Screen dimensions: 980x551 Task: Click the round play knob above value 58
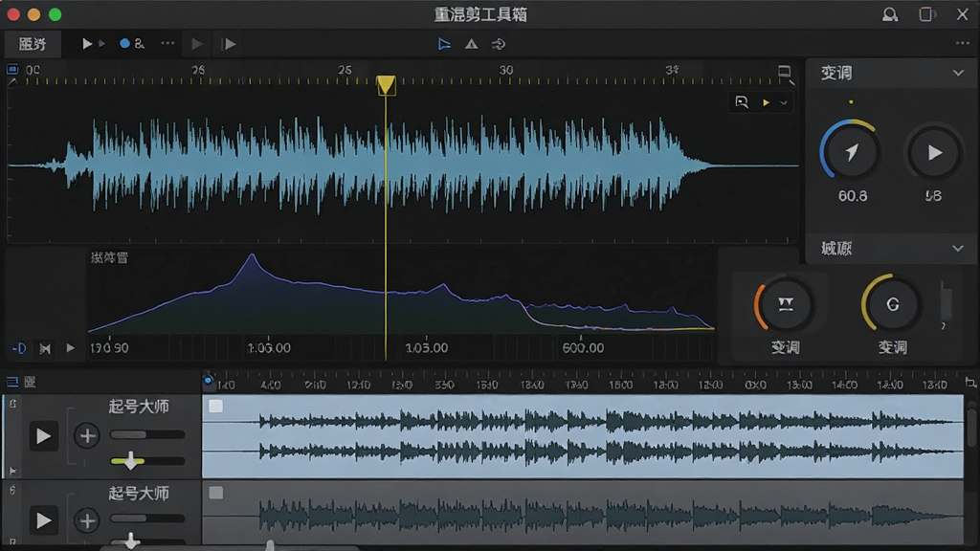934,152
